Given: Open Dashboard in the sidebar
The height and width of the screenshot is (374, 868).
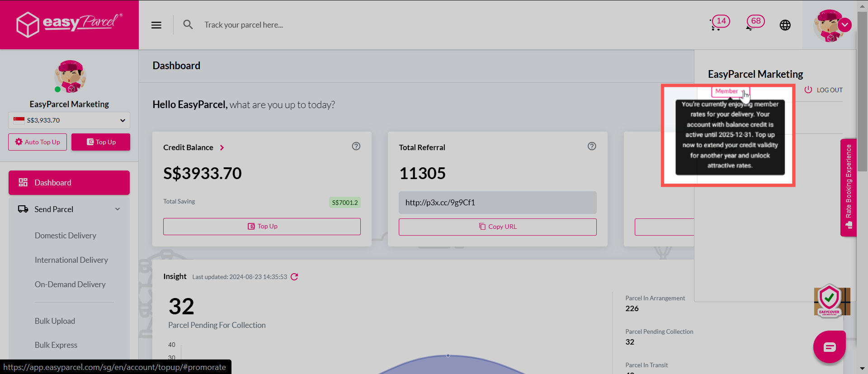Looking at the screenshot, I should [69, 183].
